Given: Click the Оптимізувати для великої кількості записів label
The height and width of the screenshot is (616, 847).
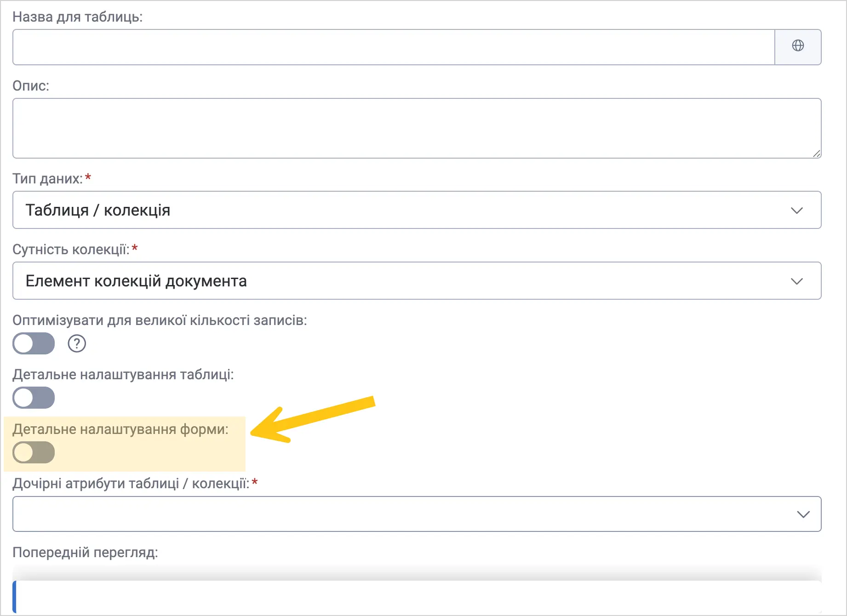Looking at the screenshot, I should (160, 320).
